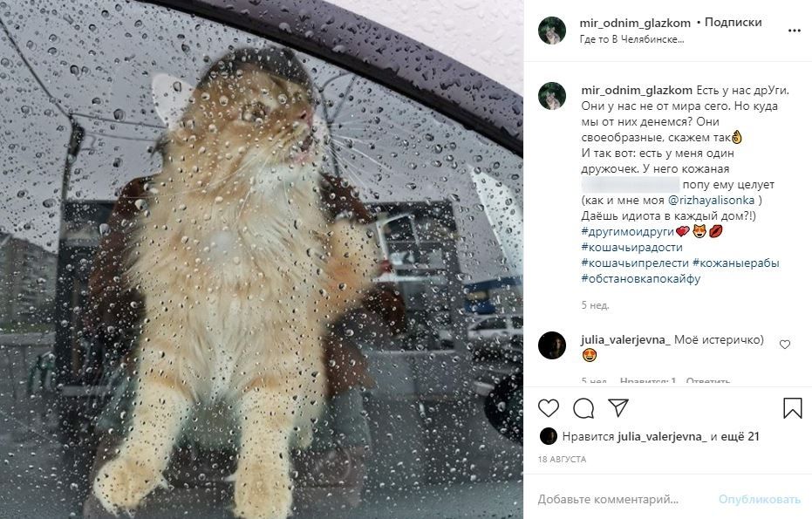Open mention @rizhayalisonka in caption
Viewport: 812px width, 519px height.
711,200
